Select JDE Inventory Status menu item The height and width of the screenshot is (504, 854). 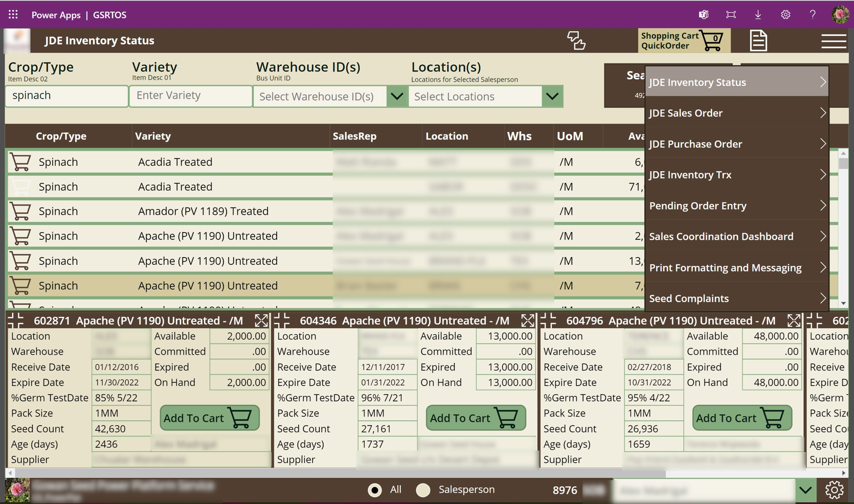[737, 82]
